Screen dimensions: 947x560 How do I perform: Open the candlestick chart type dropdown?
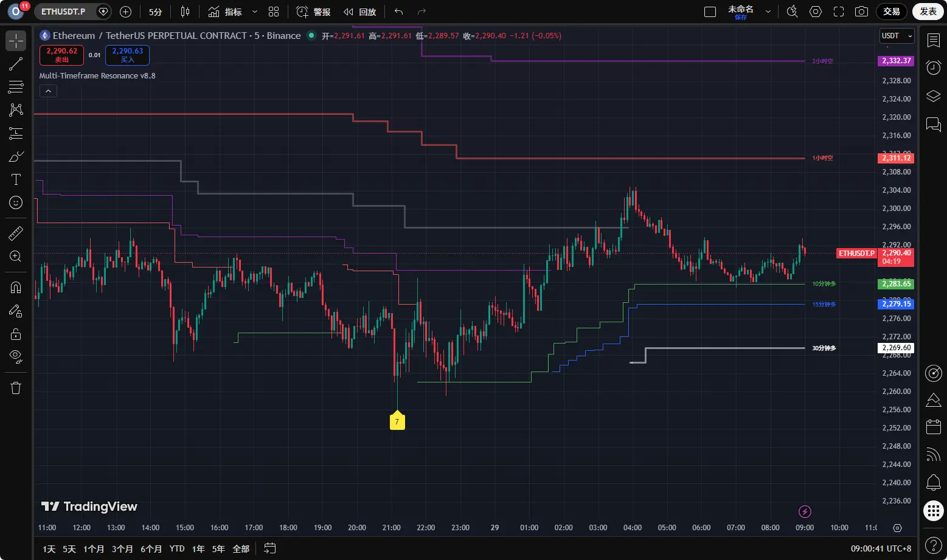pyautogui.click(x=186, y=12)
